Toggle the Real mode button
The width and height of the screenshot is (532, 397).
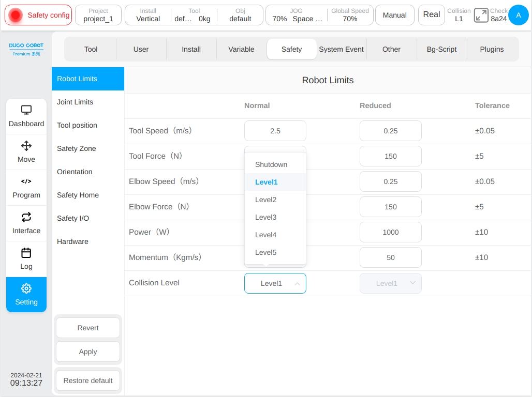tap(431, 15)
